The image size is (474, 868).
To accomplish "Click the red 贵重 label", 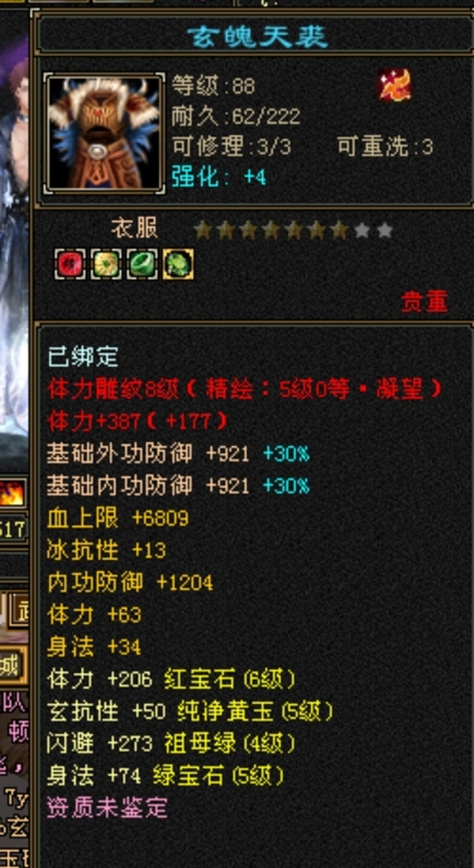I will (x=424, y=302).
